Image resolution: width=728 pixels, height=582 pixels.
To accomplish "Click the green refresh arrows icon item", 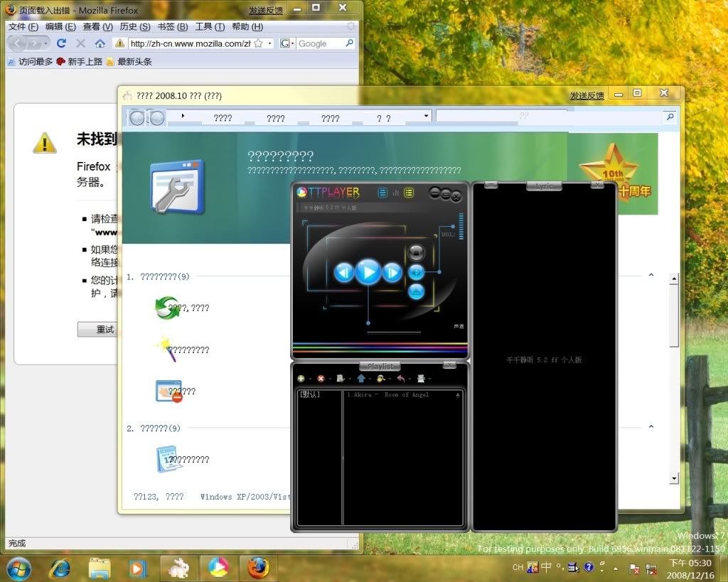I will click(x=166, y=308).
